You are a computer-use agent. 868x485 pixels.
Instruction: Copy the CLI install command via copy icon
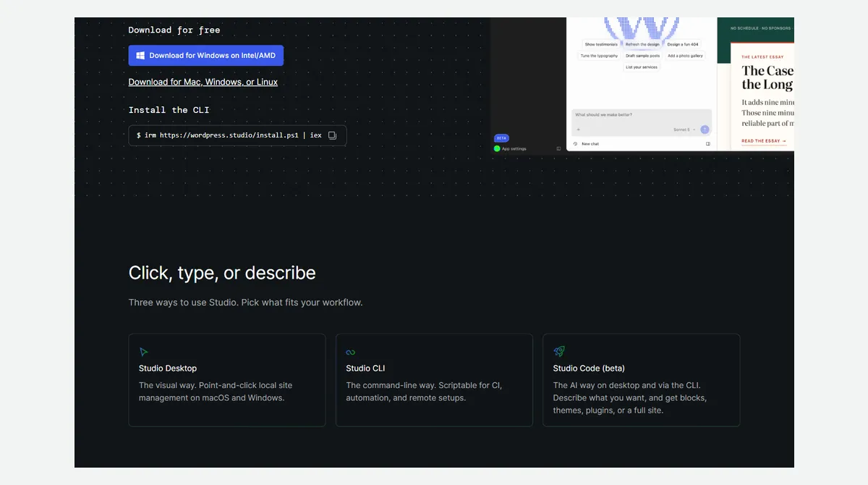coord(332,135)
